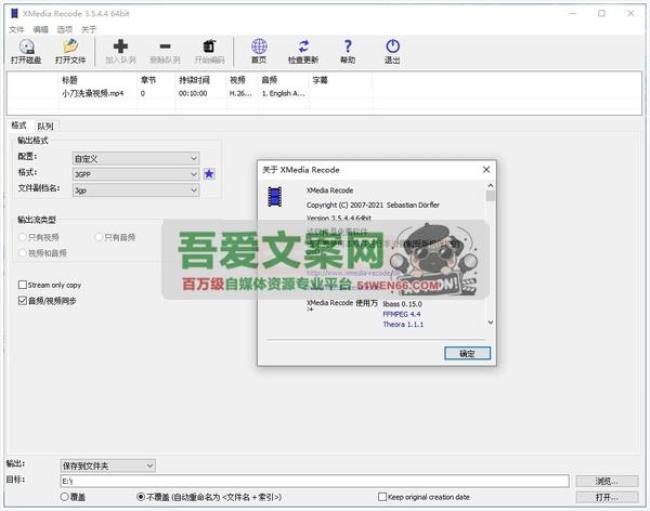Viewport: 650px width, 511px height.
Task: Expand the 格式 3GPP dropdown
Action: (x=136, y=174)
